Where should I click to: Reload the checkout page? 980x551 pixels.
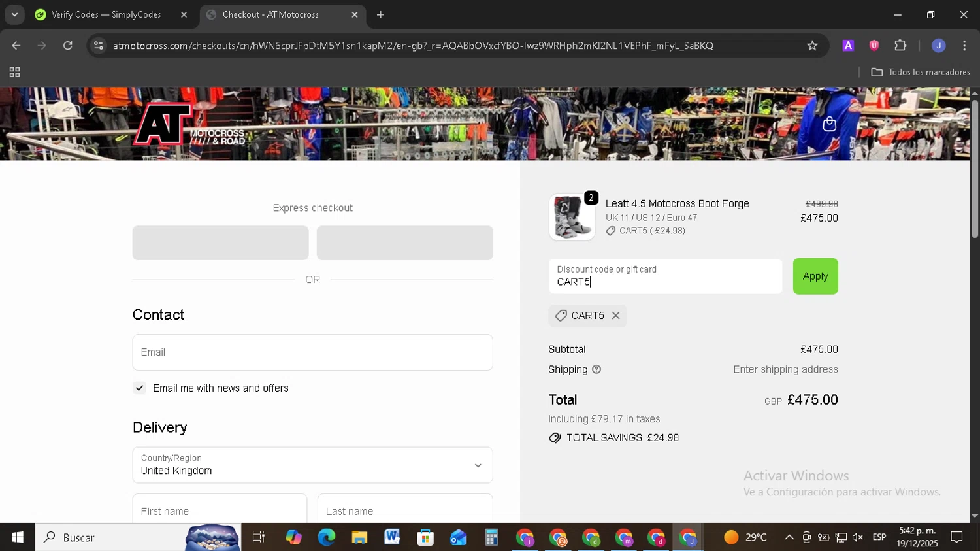[x=68, y=46]
